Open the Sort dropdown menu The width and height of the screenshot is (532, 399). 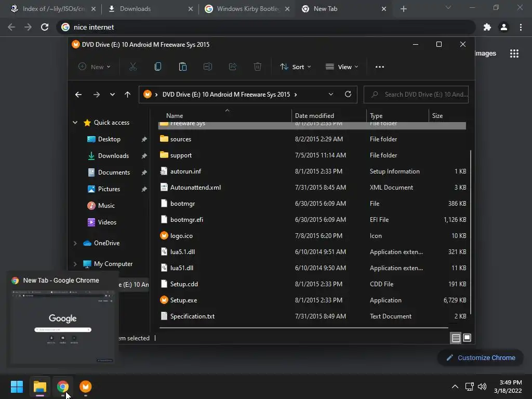295,67
